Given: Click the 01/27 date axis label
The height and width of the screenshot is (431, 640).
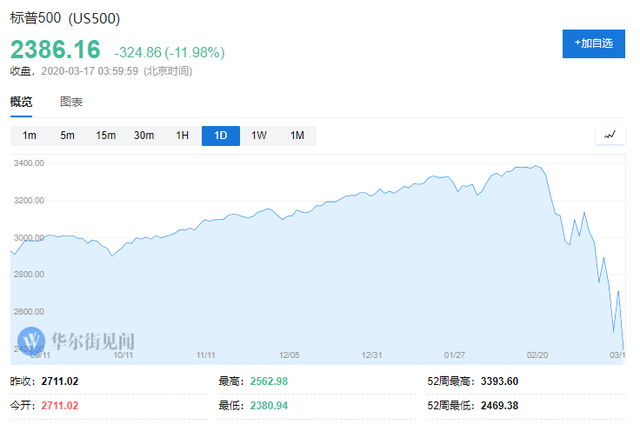Looking at the screenshot, I should [x=455, y=355].
